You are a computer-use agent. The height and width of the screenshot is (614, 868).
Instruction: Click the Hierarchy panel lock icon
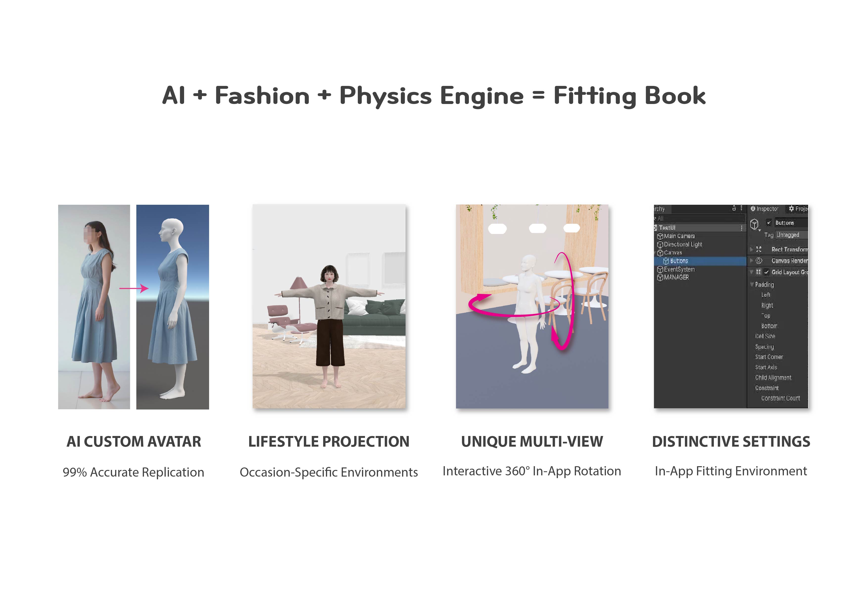[734, 208]
